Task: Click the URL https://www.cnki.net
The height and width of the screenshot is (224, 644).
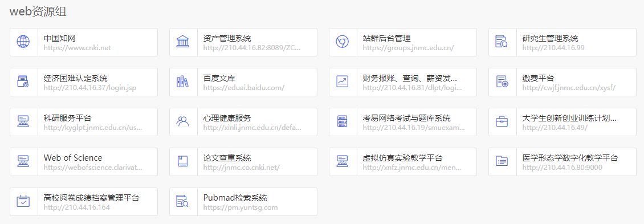Action: (77, 48)
